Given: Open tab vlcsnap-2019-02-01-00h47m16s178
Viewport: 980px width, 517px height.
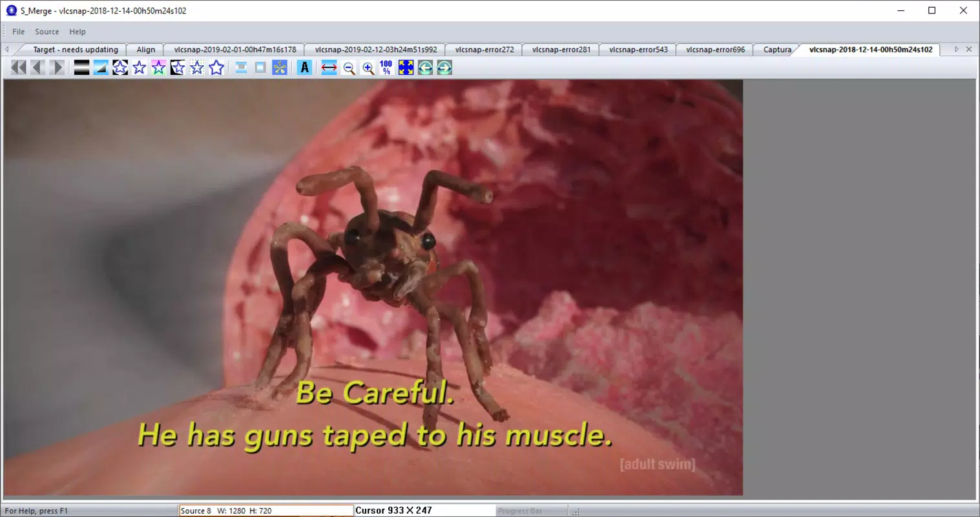Looking at the screenshot, I should click(235, 50).
